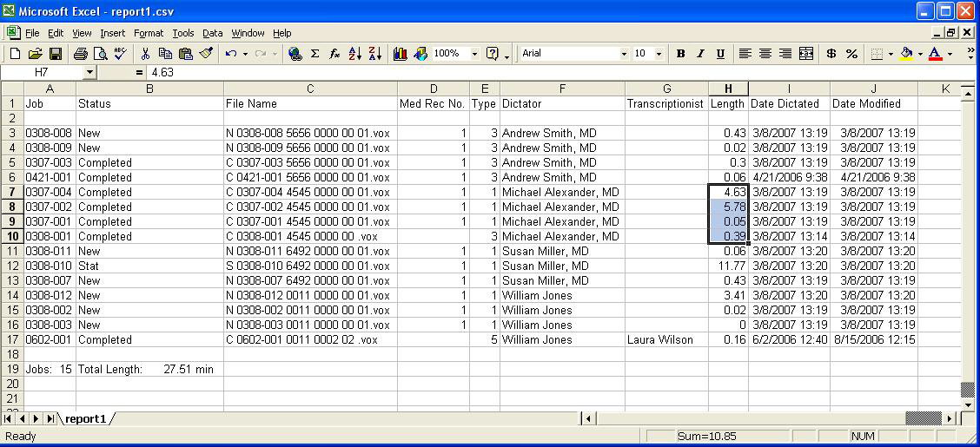This screenshot has width=980, height=447.
Task: Click the formula bar showing 4.63
Action: (x=562, y=72)
